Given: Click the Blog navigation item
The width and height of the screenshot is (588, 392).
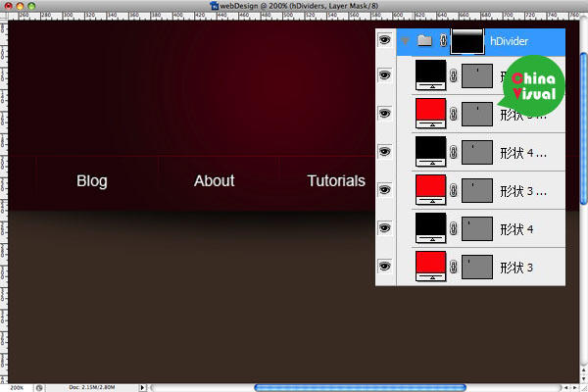Looking at the screenshot, I should [x=91, y=180].
